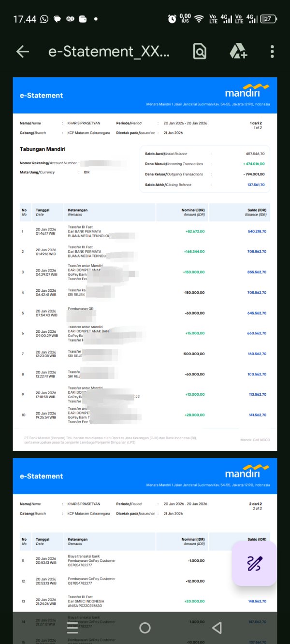Tap the Mandiri Call 14000 footer text
This screenshot has width=290, height=644.
(255, 440)
